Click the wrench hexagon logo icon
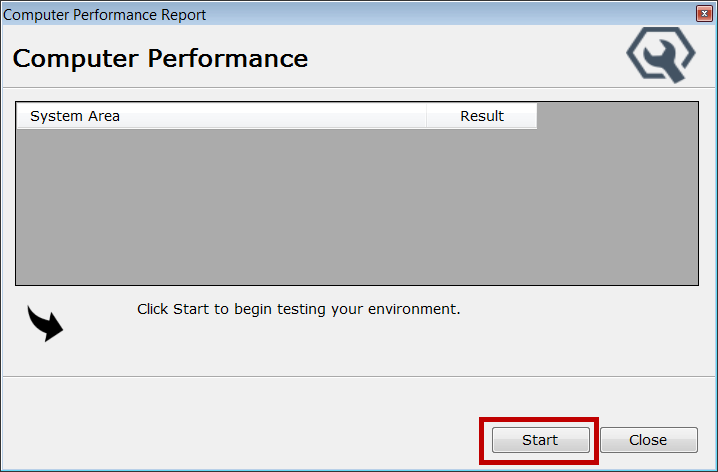This screenshot has height=472, width=718. [x=661, y=56]
